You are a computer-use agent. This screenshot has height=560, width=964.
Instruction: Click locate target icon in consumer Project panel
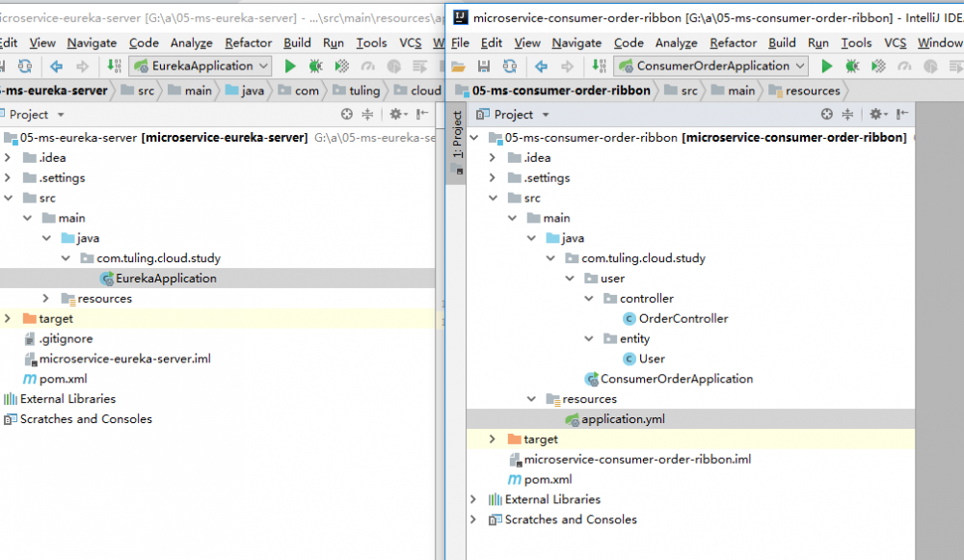pos(827,115)
